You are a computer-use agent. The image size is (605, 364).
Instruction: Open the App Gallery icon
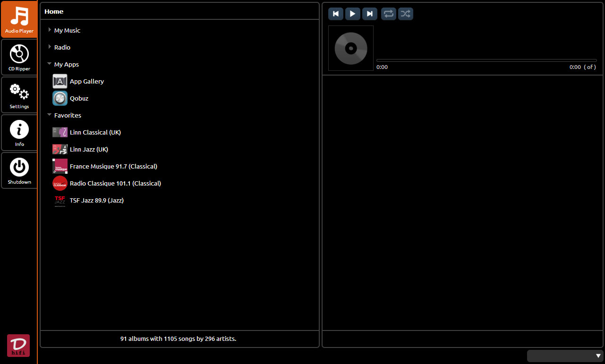click(60, 81)
